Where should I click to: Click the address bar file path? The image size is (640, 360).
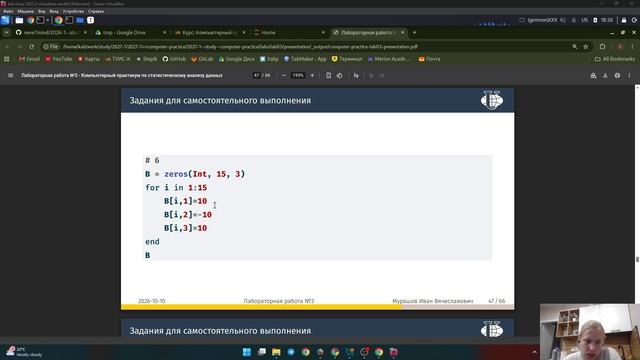point(240,47)
